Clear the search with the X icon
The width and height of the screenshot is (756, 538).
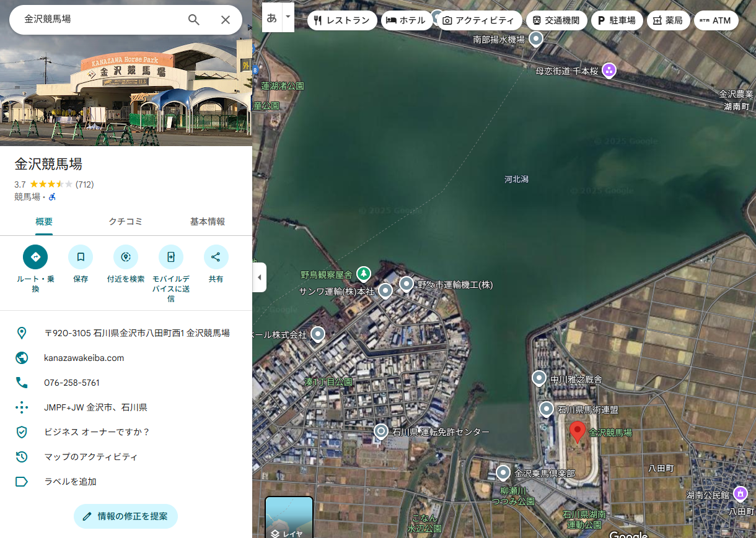click(226, 20)
